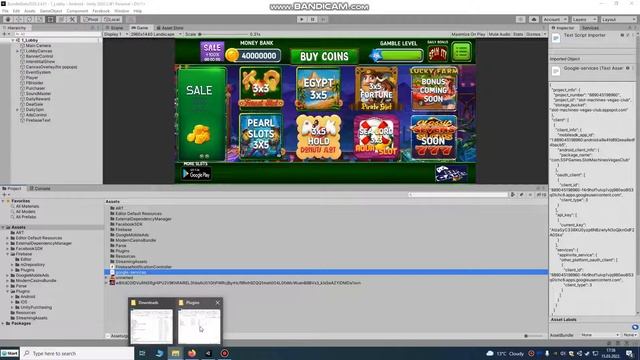
Task: Click the Play button
Action: [302, 19]
